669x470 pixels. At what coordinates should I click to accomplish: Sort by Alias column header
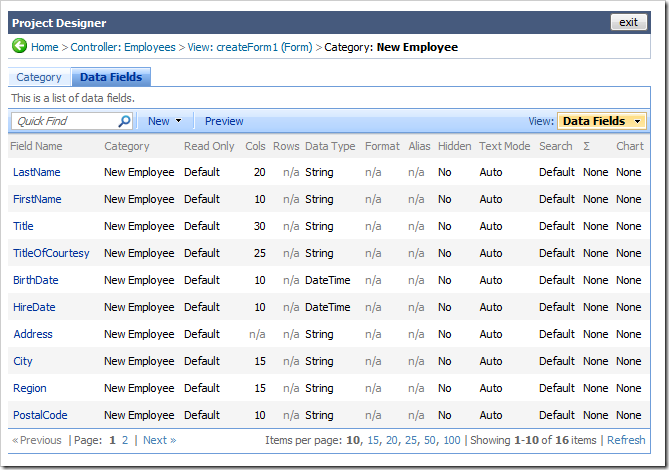tap(419, 146)
